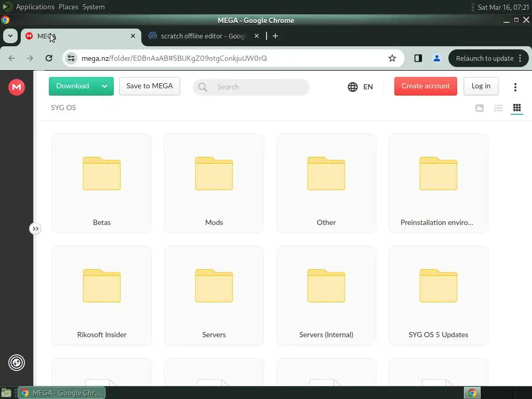Open Applications menu

[35, 7]
